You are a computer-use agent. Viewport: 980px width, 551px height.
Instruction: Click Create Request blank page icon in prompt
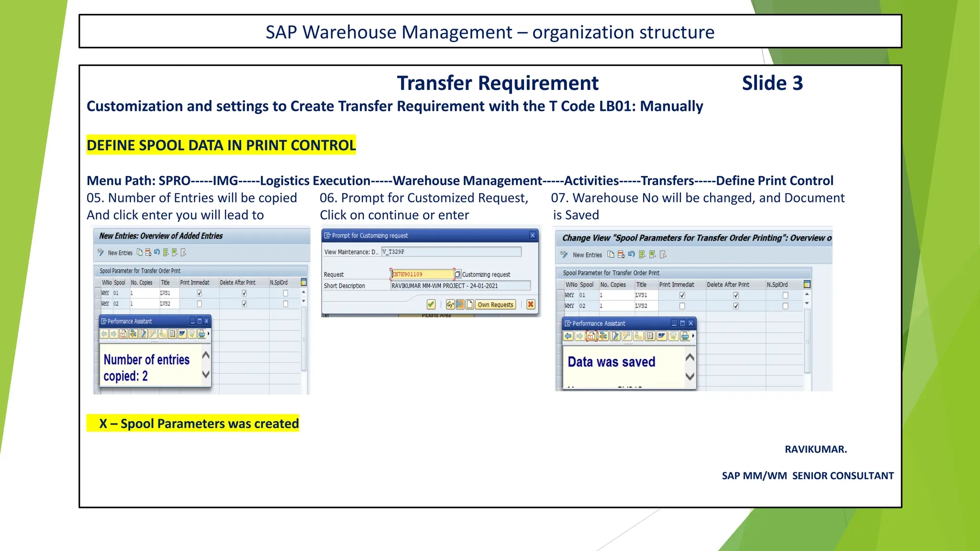[469, 304]
